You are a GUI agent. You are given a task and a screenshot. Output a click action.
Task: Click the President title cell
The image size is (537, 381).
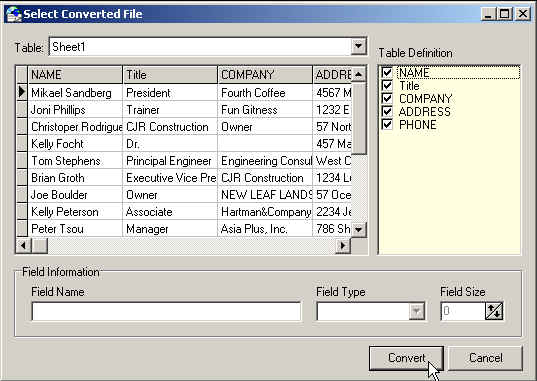click(170, 93)
